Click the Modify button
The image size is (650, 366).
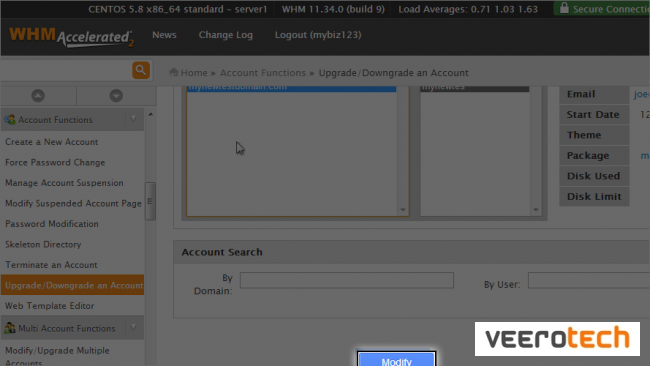click(x=396, y=359)
